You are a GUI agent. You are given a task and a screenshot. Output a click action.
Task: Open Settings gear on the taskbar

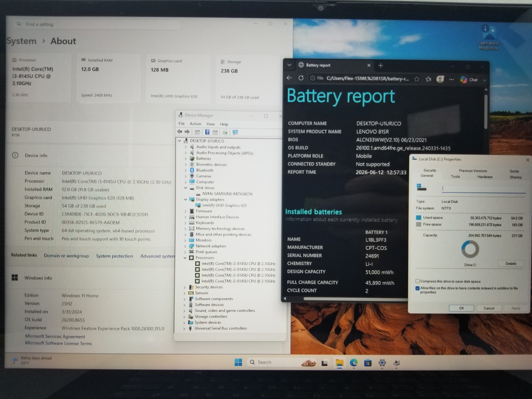click(x=382, y=363)
